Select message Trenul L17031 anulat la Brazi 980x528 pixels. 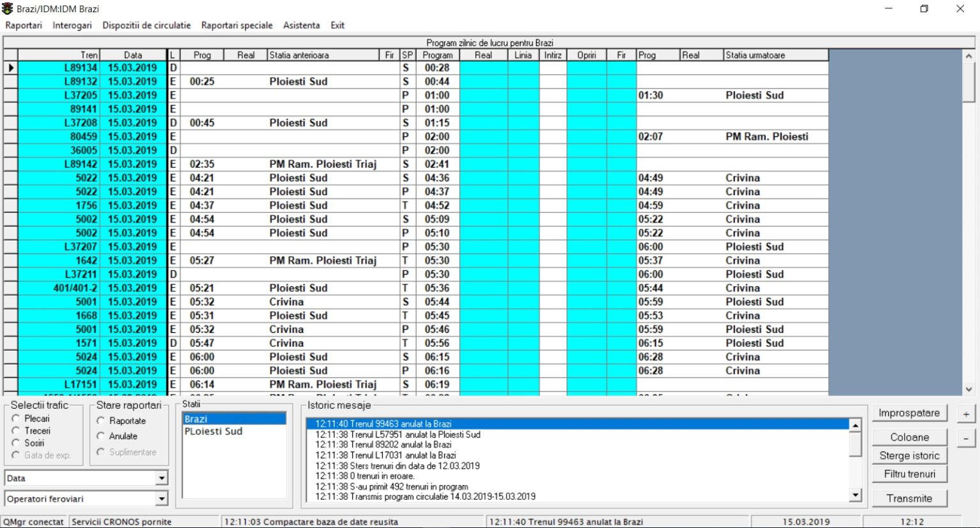click(577, 455)
